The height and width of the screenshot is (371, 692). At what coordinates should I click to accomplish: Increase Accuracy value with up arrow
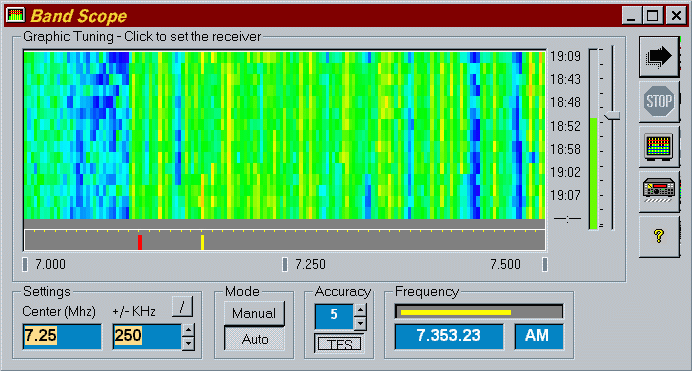[360, 310]
